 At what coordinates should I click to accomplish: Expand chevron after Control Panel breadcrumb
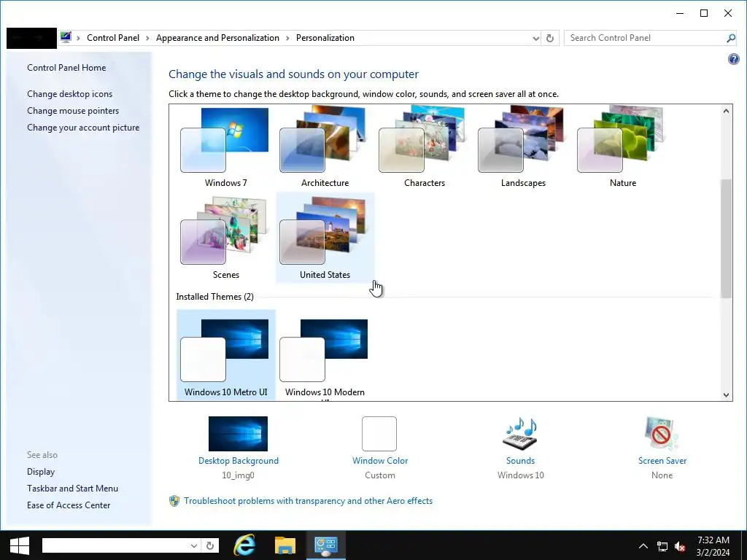coord(147,38)
